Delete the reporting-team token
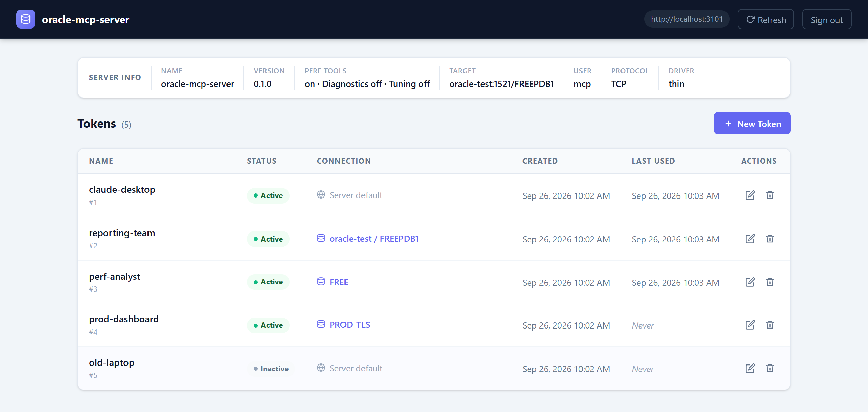Screen dimensions: 868x412 point(770,239)
